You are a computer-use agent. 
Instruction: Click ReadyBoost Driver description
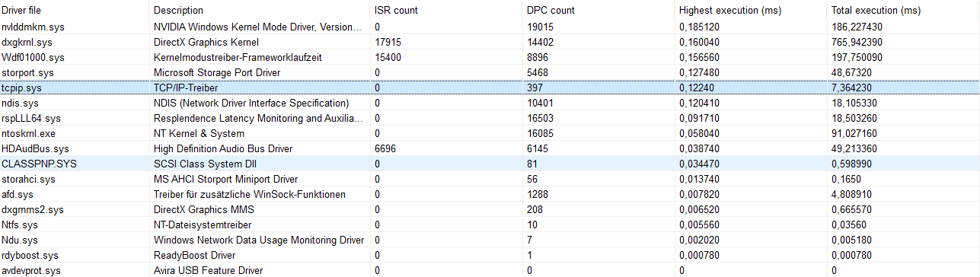pos(194,255)
